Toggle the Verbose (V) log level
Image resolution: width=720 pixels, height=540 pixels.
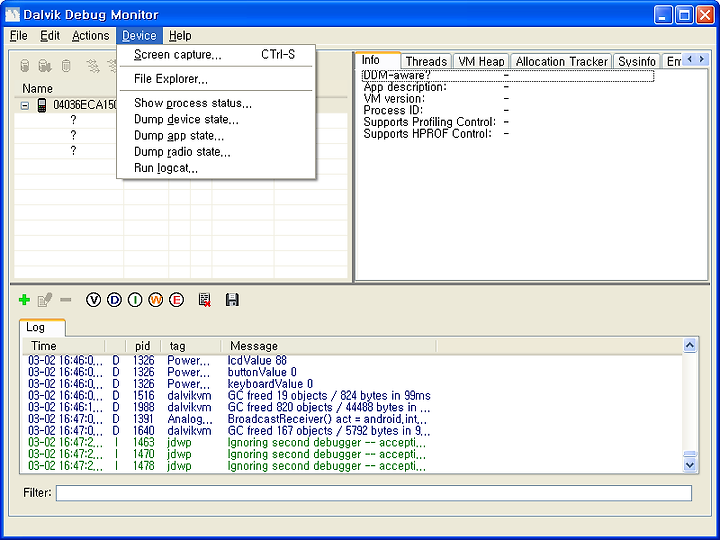[x=93, y=300]
